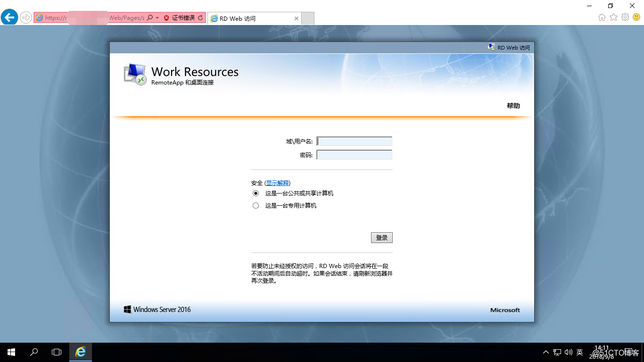Screen dimensions: 644x362
Task: Open taskbar search magnifier
Action: (x=34, y=352)
